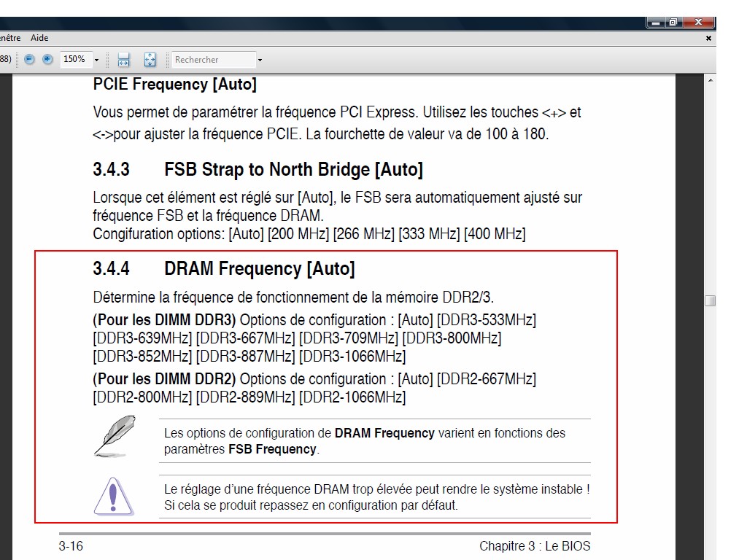
Task: Close the document with the black X
Action: tap(708, 38)
